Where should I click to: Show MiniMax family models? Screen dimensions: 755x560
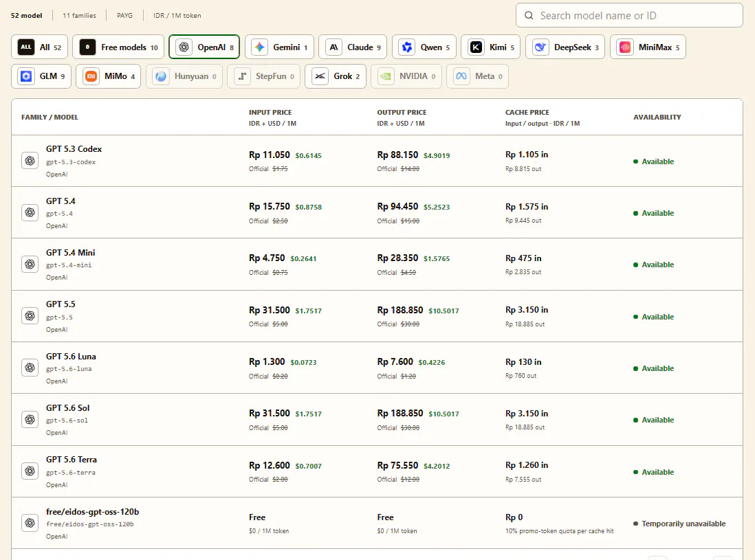648,47
